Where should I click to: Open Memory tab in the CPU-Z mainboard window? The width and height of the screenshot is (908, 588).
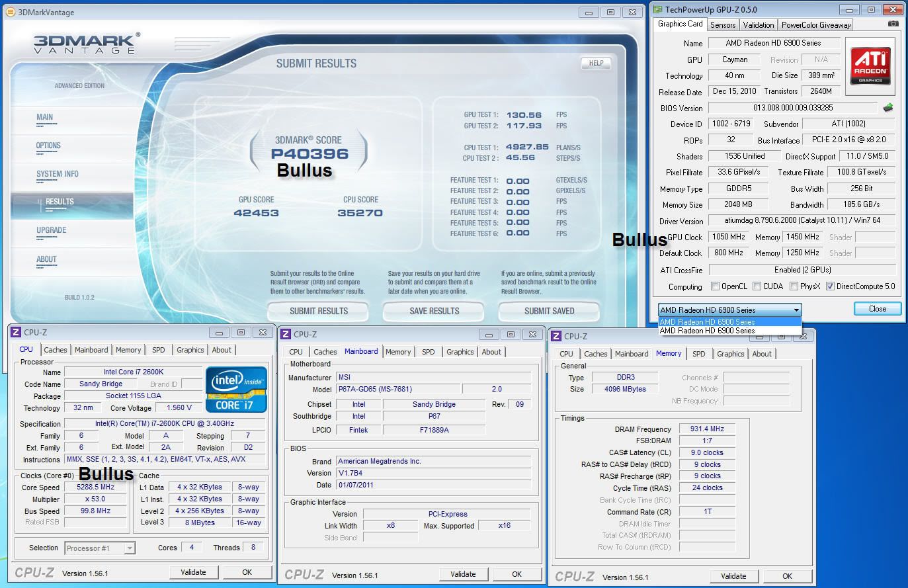point(398,352)
